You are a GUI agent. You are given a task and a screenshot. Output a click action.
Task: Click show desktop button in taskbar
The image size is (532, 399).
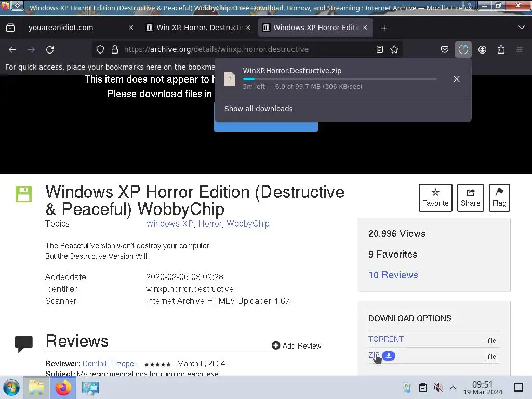point(518,388)
